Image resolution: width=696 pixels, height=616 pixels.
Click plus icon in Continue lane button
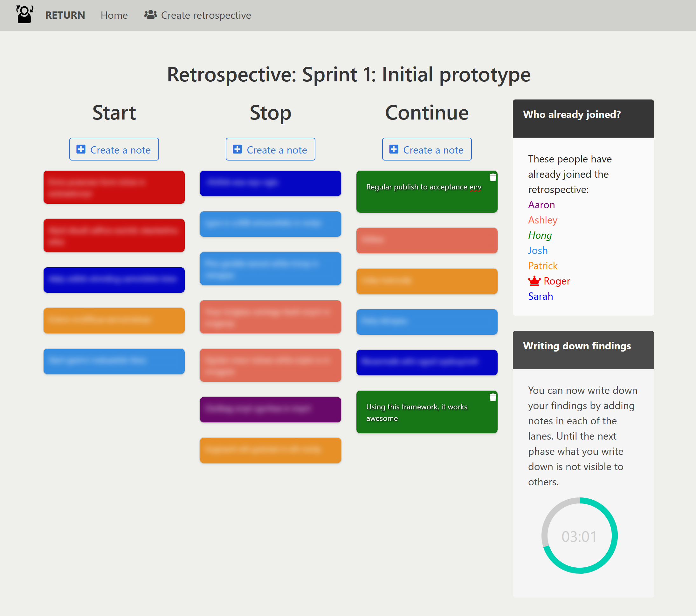point(393,149)
